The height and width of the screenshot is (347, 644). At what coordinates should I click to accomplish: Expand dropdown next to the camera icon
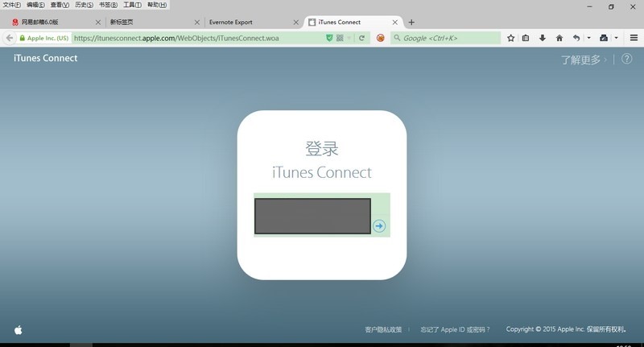(616, 38)
